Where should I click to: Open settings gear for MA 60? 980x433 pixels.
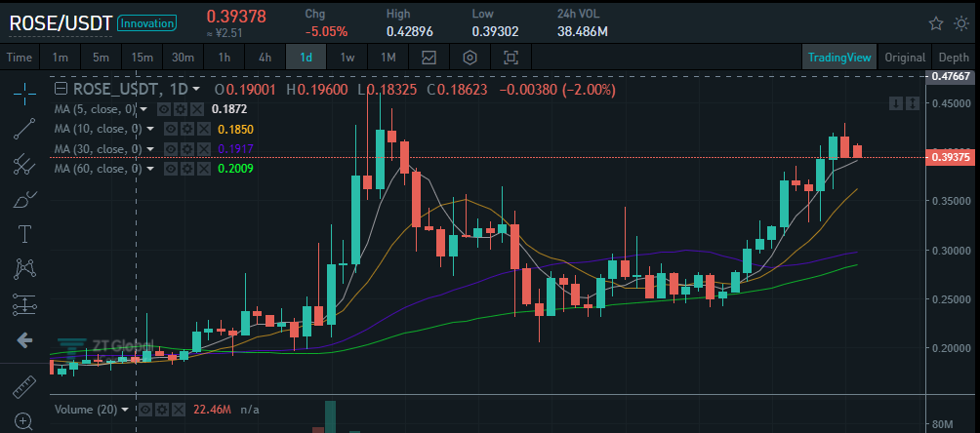click(185, 169)
